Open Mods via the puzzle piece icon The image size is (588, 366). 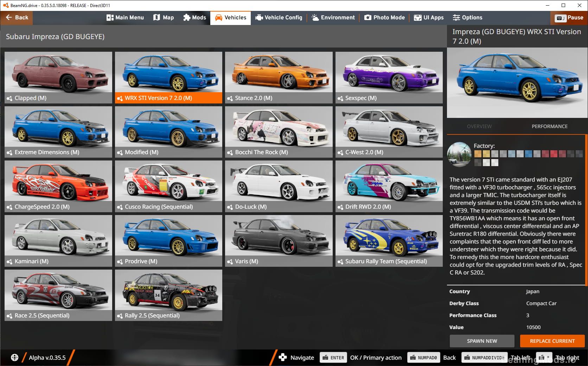pyautogui.click(x=187, y=18)
